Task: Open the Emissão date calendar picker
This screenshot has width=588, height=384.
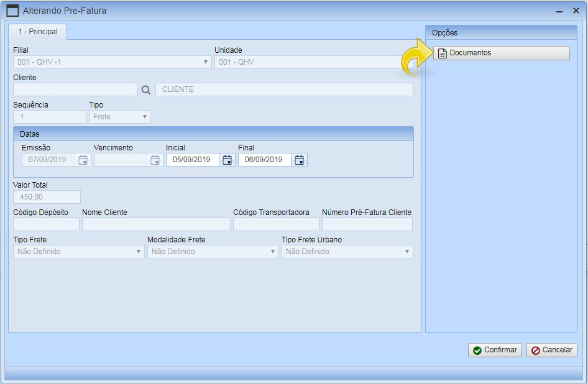Action: click(83, 160)
